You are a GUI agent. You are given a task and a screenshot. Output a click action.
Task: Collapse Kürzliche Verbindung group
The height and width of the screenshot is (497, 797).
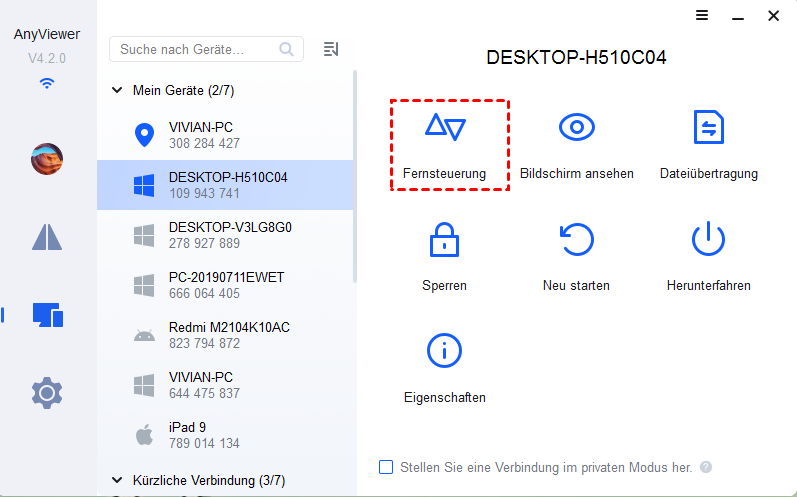(117, 480)
